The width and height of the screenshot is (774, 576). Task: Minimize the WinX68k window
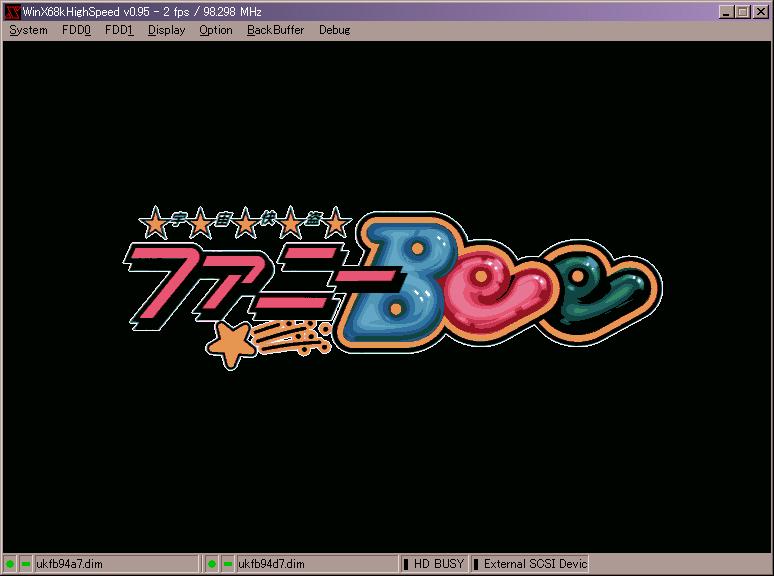(x=726, y=12)
